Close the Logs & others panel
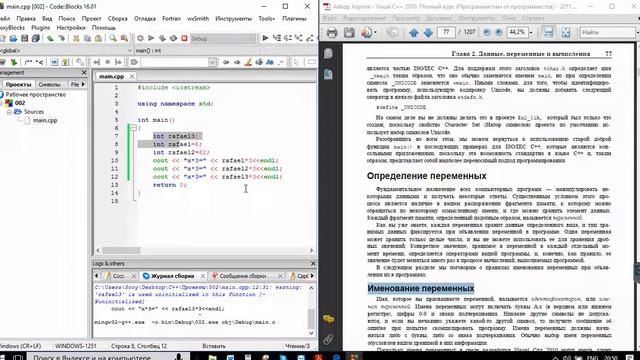 tap(313, 264)
